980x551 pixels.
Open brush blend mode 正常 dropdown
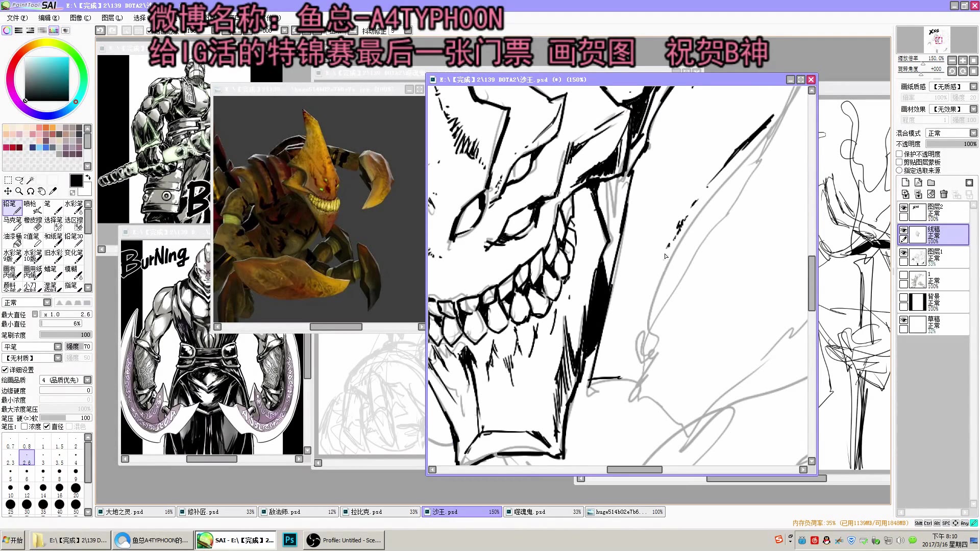pos(27,303)
